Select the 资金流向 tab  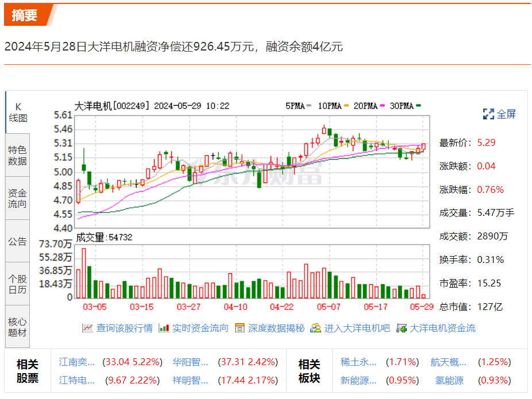click(x=18, y=198)
